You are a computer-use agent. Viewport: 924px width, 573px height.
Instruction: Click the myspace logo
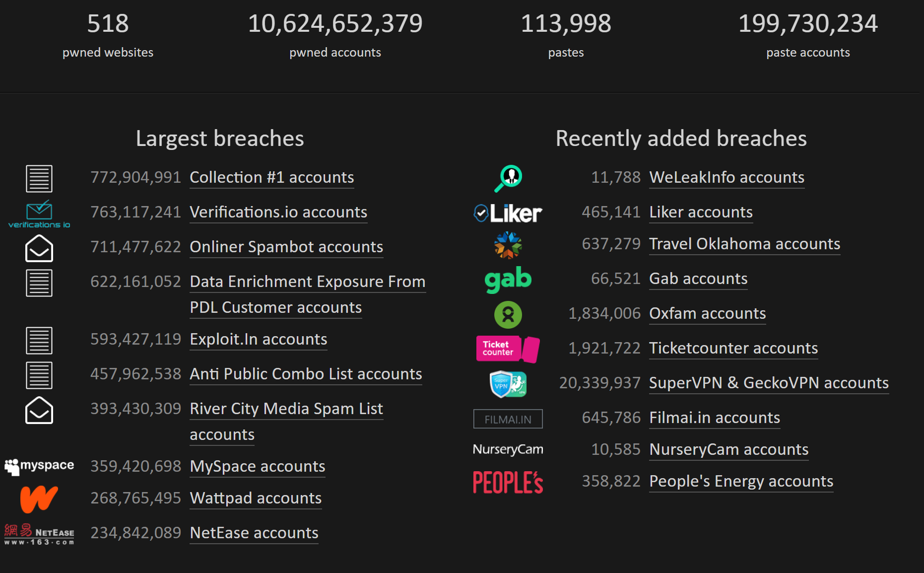coord(39,466)
